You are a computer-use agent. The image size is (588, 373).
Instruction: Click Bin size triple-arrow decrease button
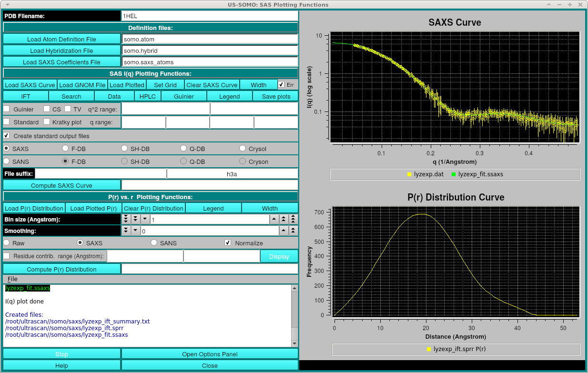click(126, 219)
